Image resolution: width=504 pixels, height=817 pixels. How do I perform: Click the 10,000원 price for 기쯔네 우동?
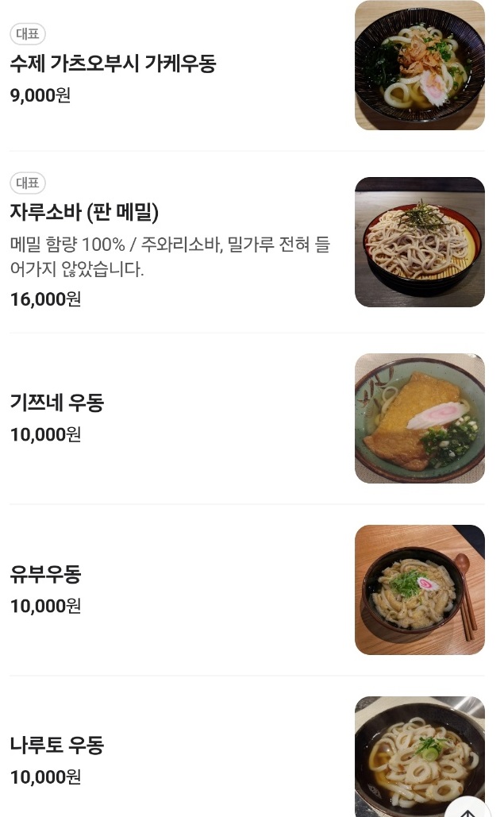[44, 434]
